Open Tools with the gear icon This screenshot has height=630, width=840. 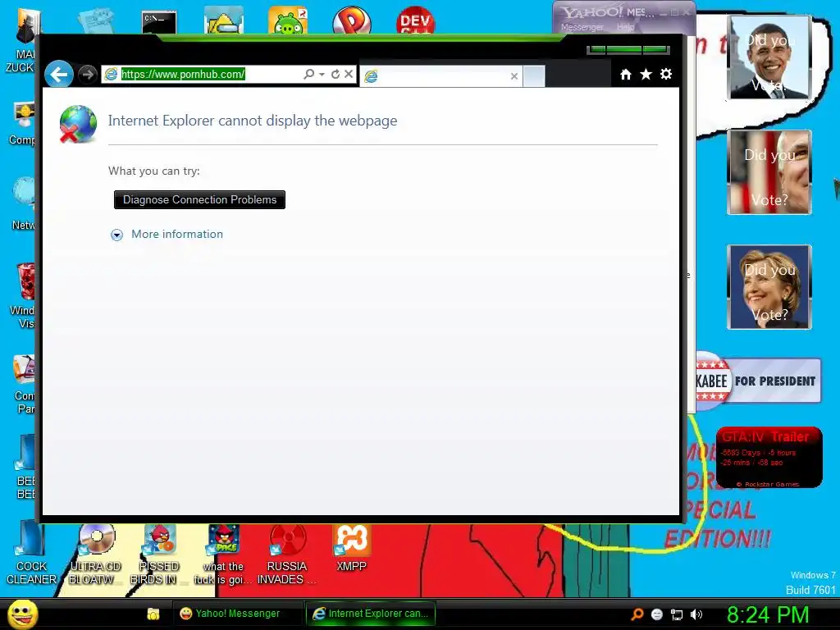pyautogui.click(x=666, y=74)
